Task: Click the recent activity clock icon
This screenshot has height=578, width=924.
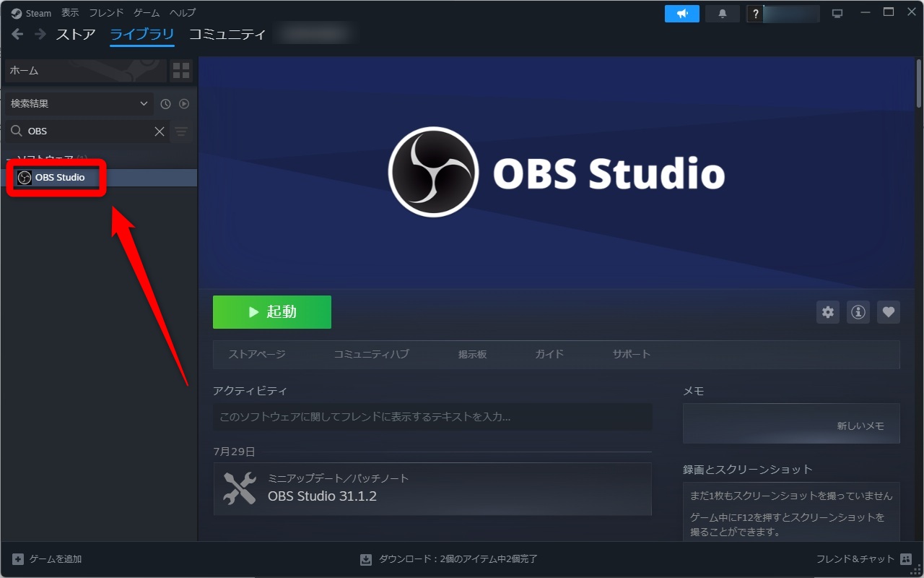Action: click(x=165, y=104)
